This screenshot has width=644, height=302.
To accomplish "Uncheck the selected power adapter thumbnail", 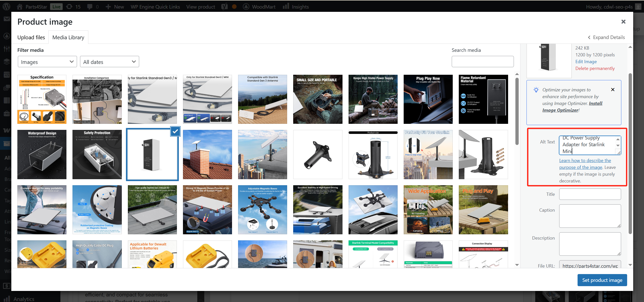I will tap(175, 131).
